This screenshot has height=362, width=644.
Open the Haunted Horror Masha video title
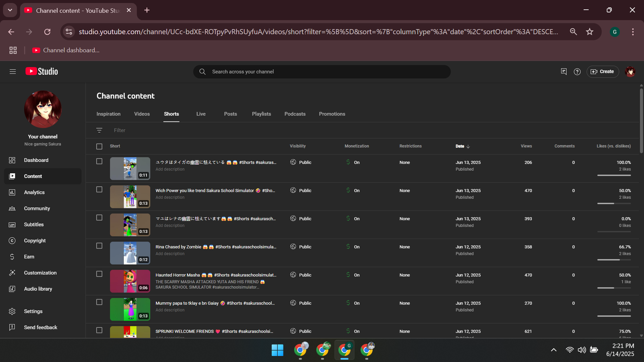216,275
